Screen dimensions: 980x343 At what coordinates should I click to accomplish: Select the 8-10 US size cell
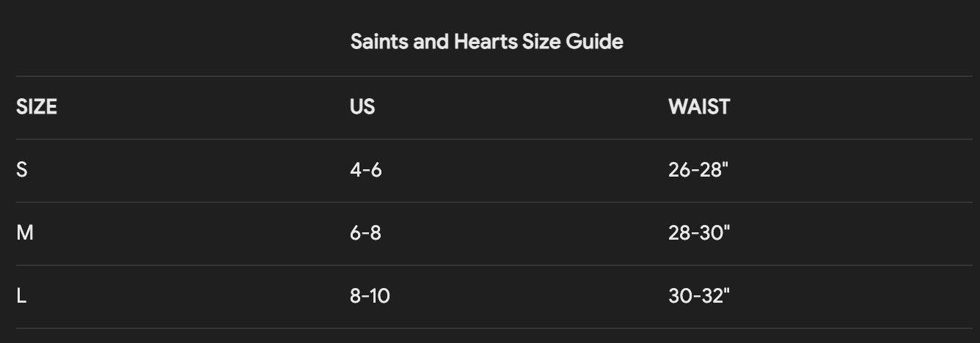(x=370, y=296)
